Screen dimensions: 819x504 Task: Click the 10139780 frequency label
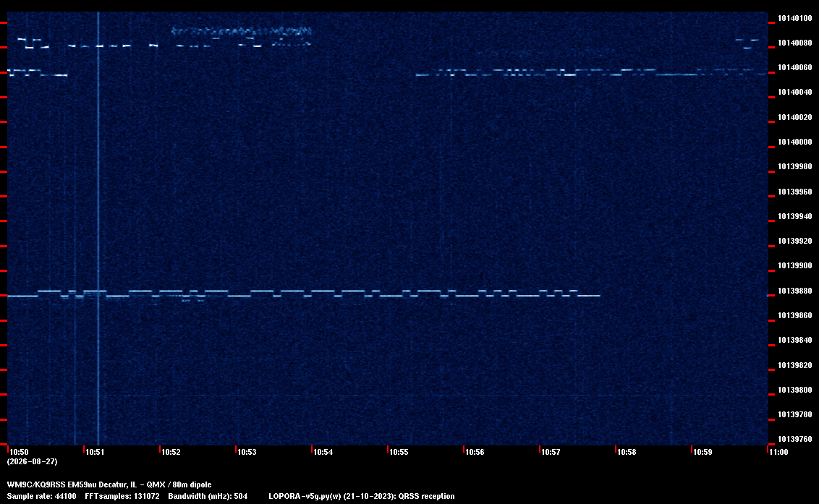[795, 414]
